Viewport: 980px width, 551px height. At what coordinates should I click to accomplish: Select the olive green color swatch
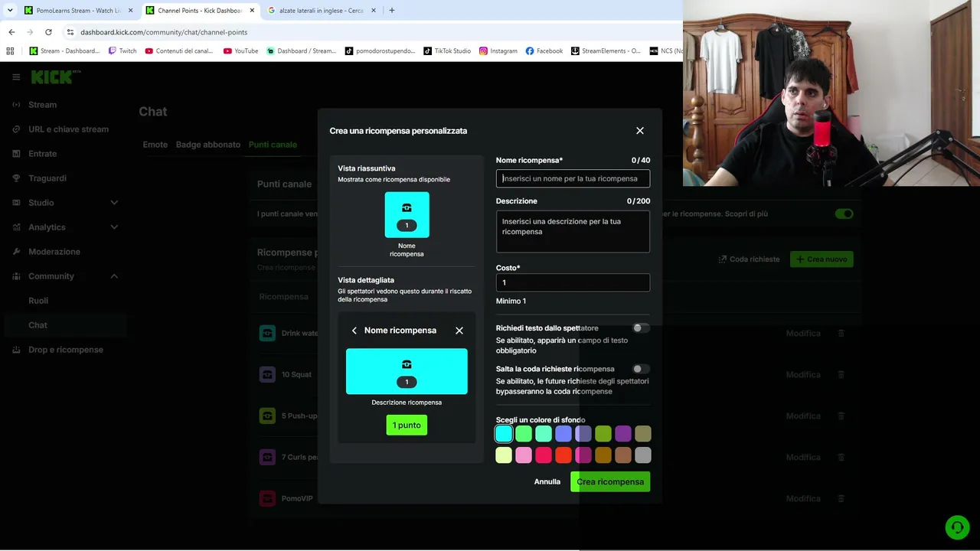(x=603, y=434)
